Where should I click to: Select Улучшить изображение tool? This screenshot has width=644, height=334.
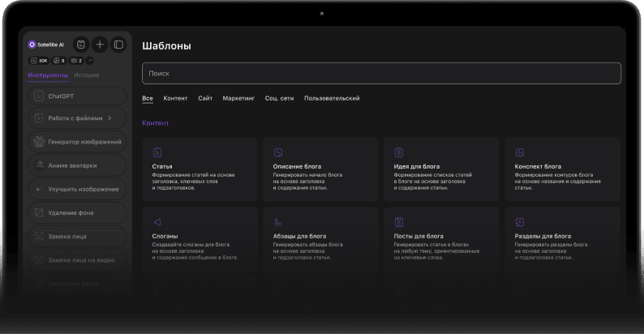(78, 189)
